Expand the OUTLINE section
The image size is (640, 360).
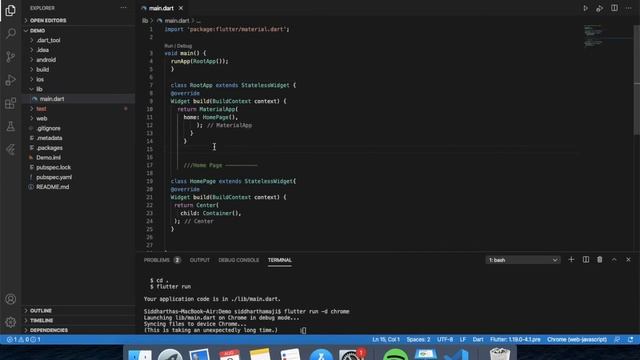(x=41, y=311)
